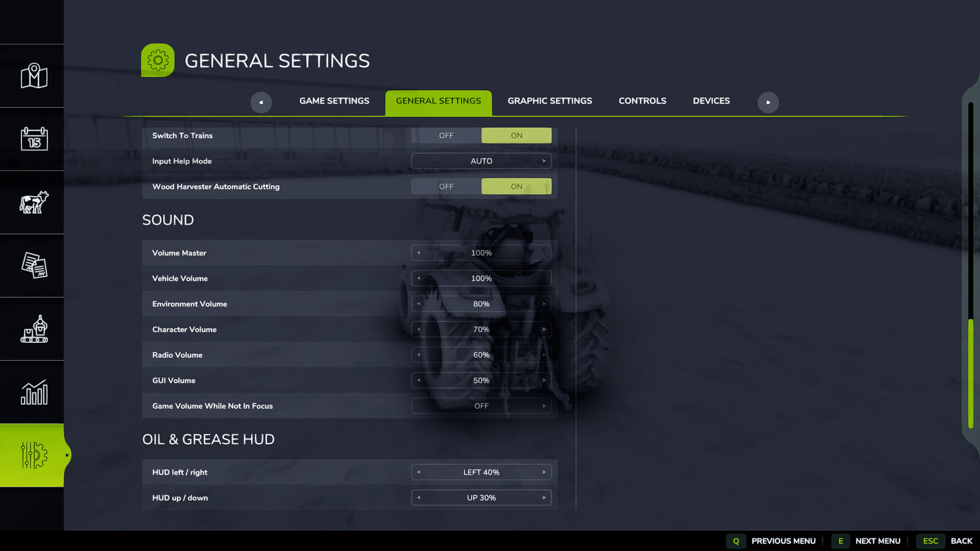
Task: Click the right arrow after Devices tab
Action: pyautogui.click(x=768, y=102)
